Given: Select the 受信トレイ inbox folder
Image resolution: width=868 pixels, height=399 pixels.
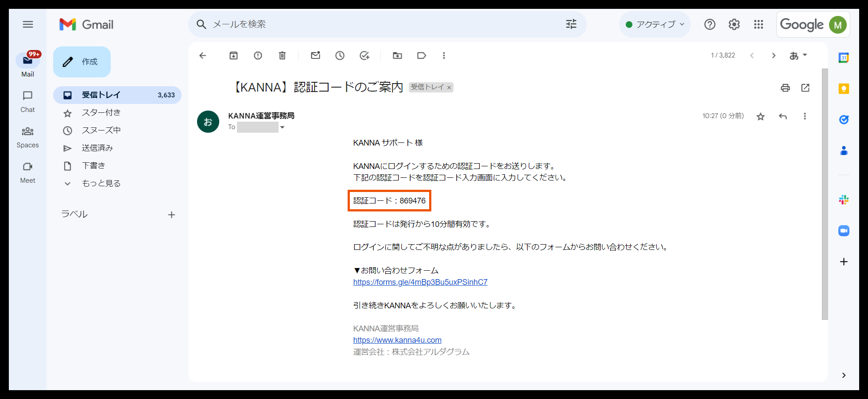Looking at the screenshot, I should 117,95.
